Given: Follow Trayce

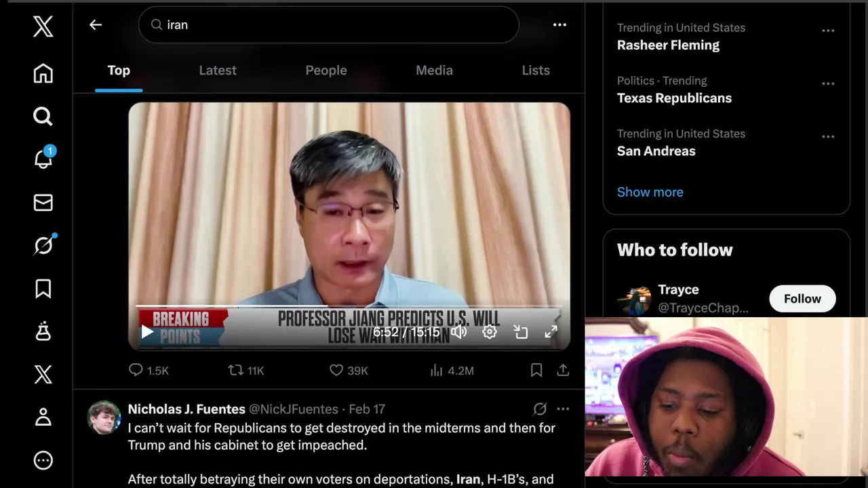Looking at the screenshot, I should coord(802,299).
